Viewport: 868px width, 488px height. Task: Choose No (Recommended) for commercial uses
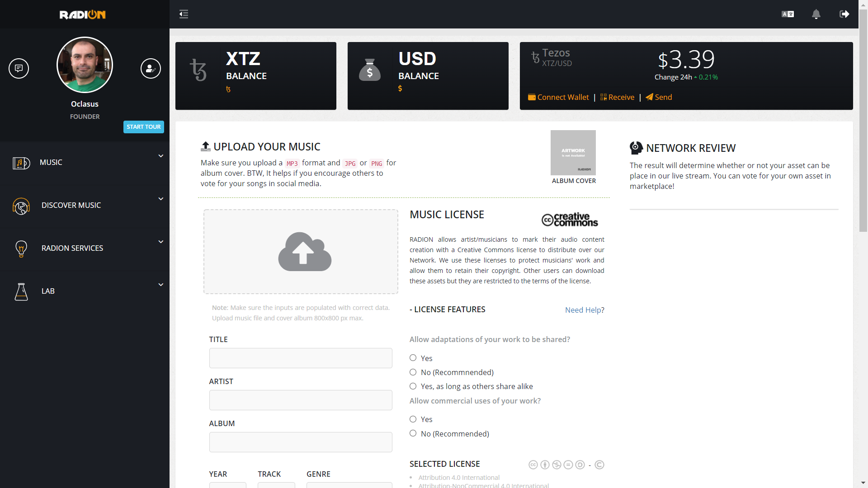413,433
